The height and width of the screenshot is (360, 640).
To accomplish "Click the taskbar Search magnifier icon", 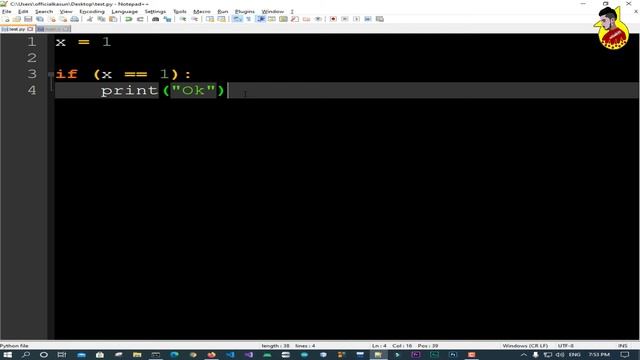I will click(26, 355).
